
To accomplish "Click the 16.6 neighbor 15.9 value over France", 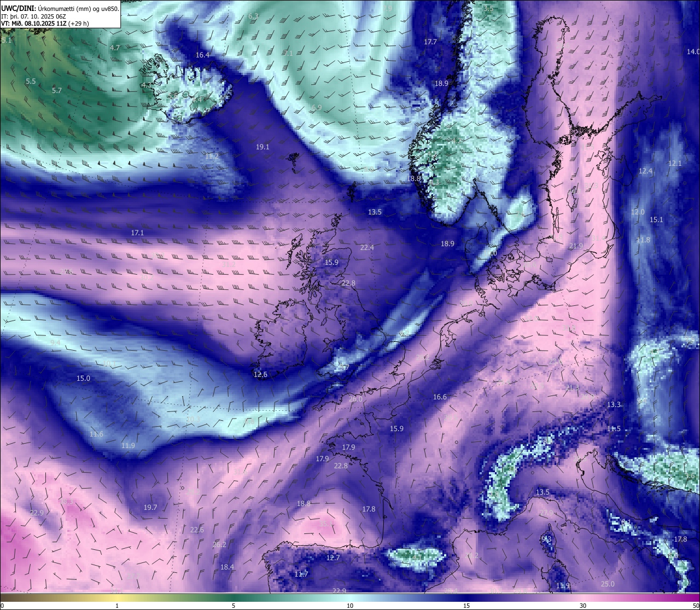I will coord(396,429).
